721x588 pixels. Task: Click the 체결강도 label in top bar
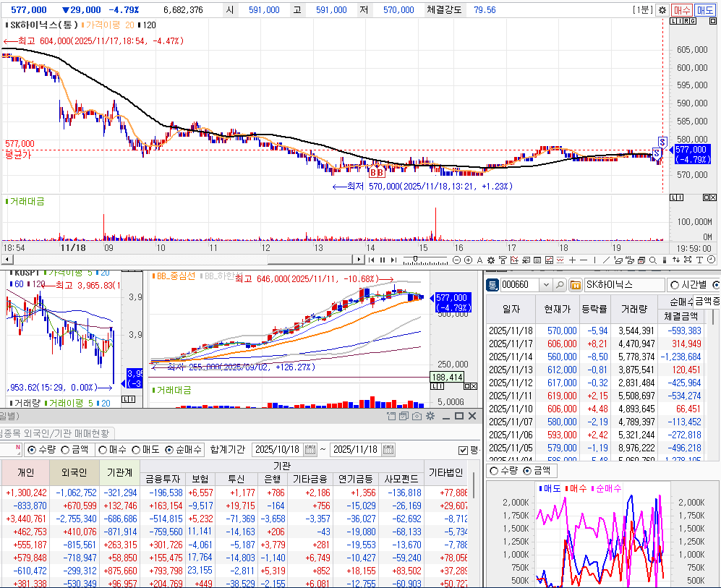point(444,9)
